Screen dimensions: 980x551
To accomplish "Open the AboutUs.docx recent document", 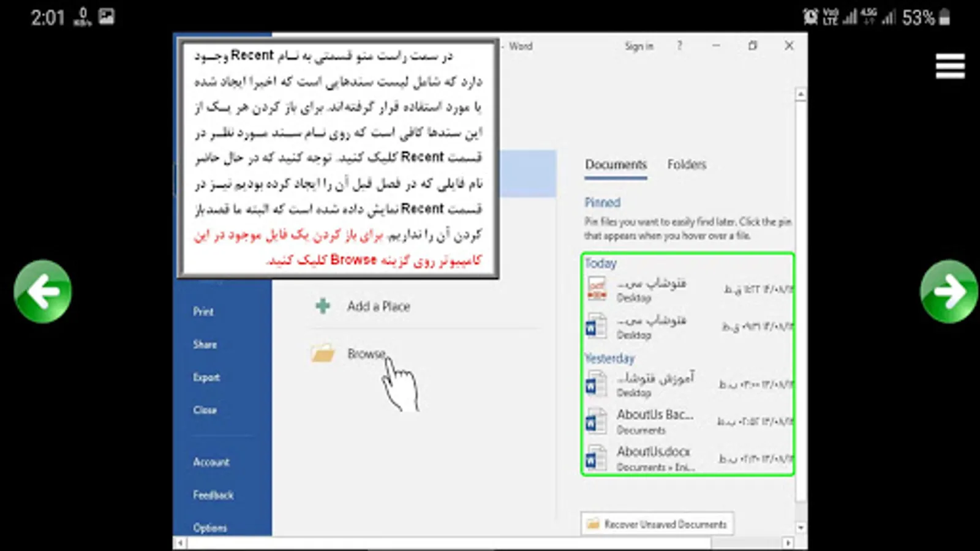I will (x=688, y=458).
